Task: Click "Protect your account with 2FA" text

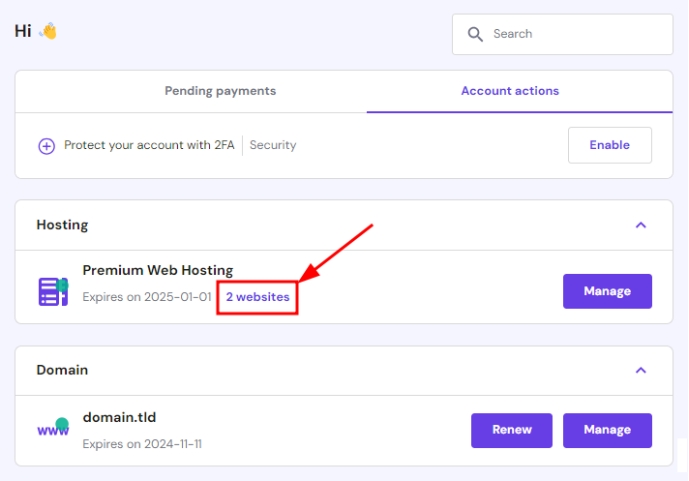Action: tap(150, 145)
